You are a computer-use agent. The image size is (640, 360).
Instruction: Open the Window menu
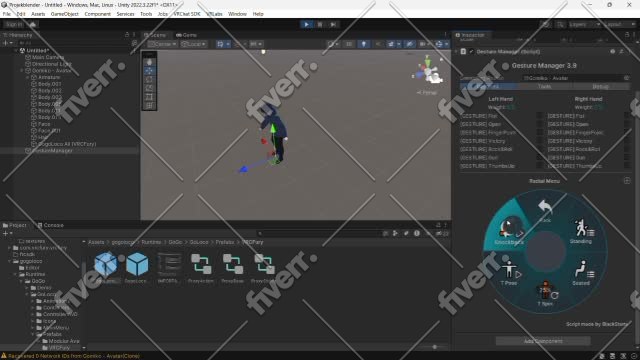point(237,14)
